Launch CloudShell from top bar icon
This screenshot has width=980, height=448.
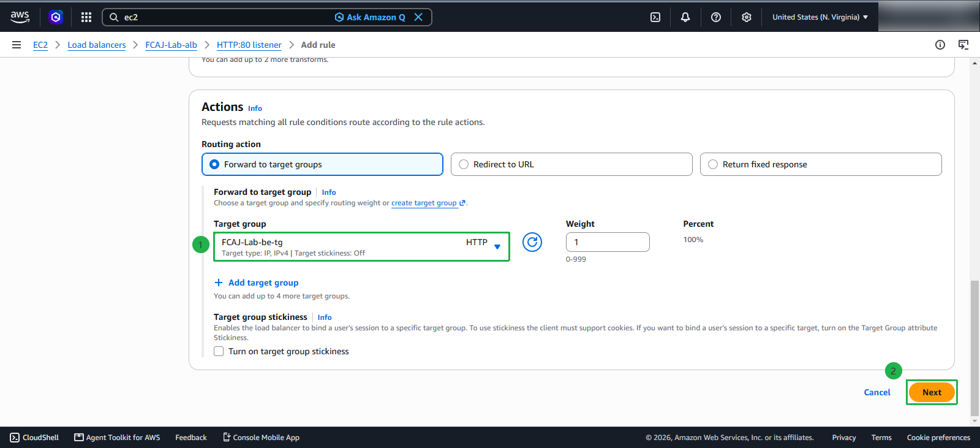[655, 17]
